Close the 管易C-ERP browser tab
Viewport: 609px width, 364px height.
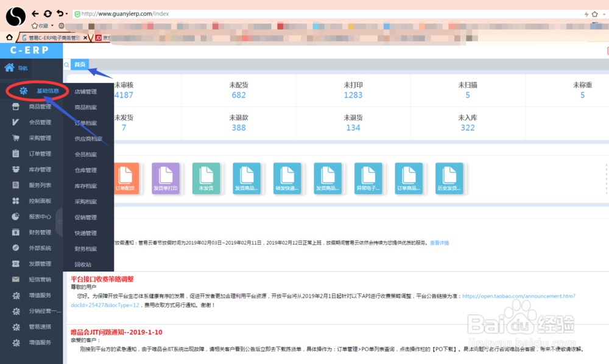(x=85, y=38)
